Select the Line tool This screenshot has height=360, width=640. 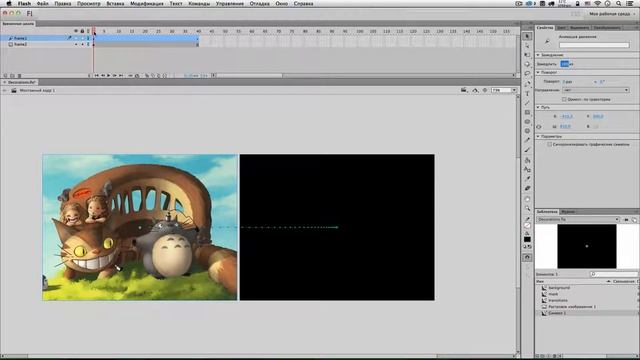coord(527,103)
